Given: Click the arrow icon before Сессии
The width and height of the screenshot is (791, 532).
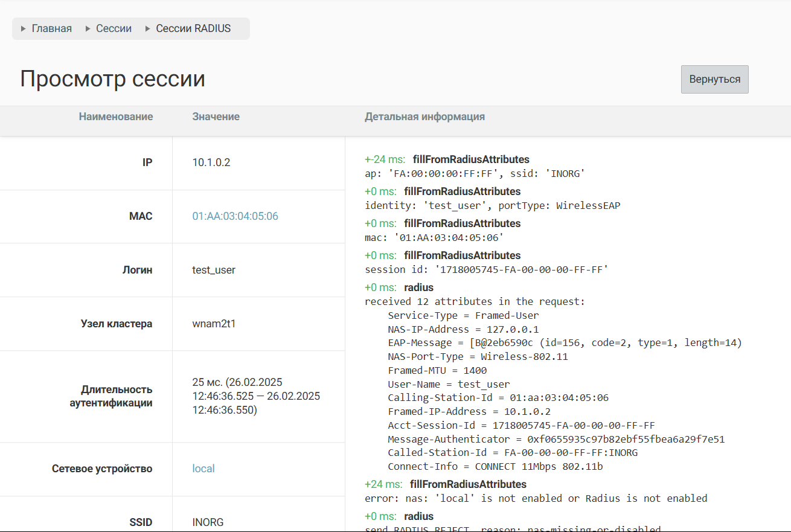Looking at the screenshot, I should [x=88, y=28].
